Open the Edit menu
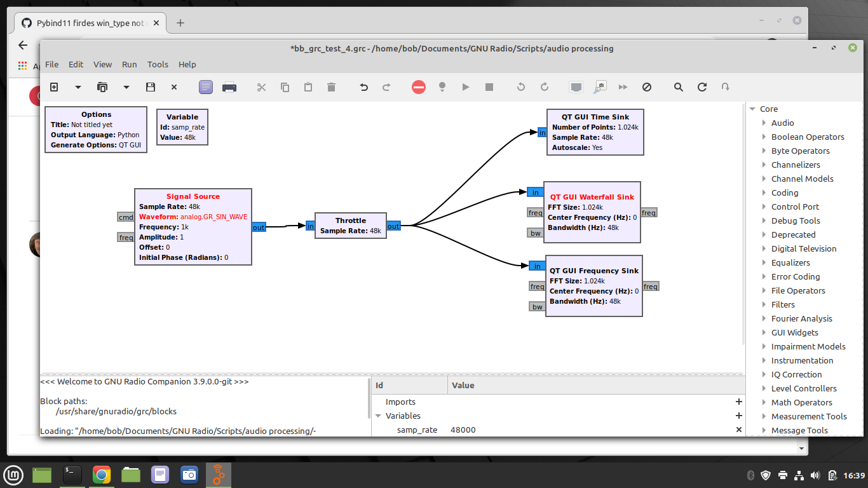This screenshot has height=488, width=868. 76,64
